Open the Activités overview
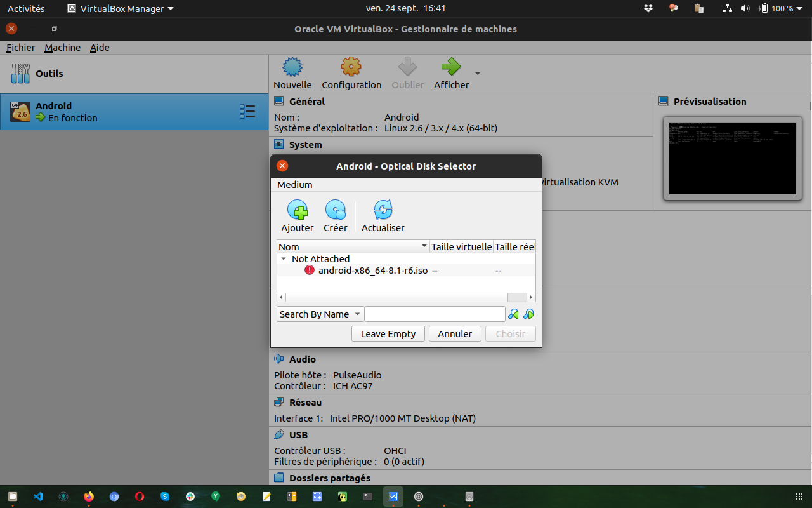Screen dimensions: 812x508 point(26,8)
